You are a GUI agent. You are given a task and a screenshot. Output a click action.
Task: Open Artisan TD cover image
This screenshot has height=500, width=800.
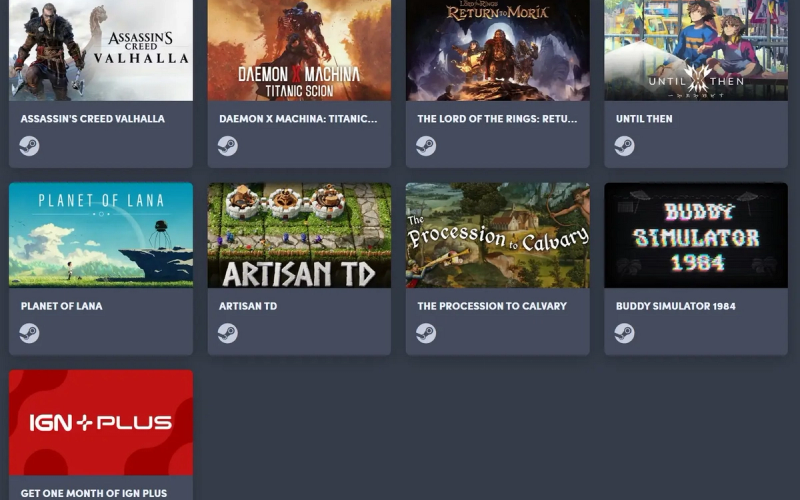tap(299, 235)
